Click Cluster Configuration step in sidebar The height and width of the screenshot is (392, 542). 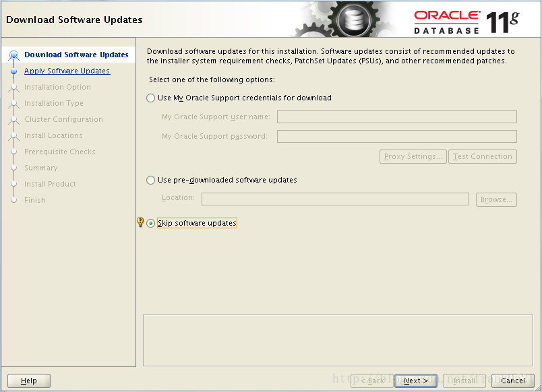click(x=63, y=119)
